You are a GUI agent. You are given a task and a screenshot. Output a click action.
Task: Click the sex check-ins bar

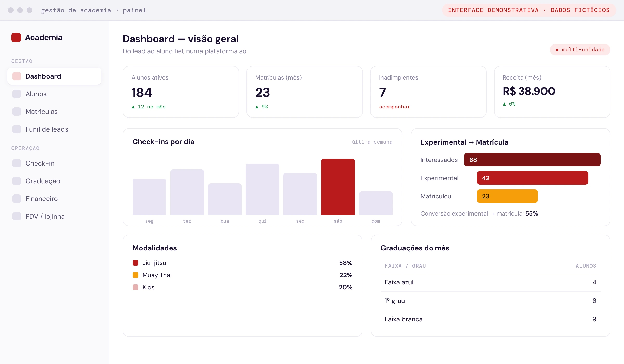point(300,194)
